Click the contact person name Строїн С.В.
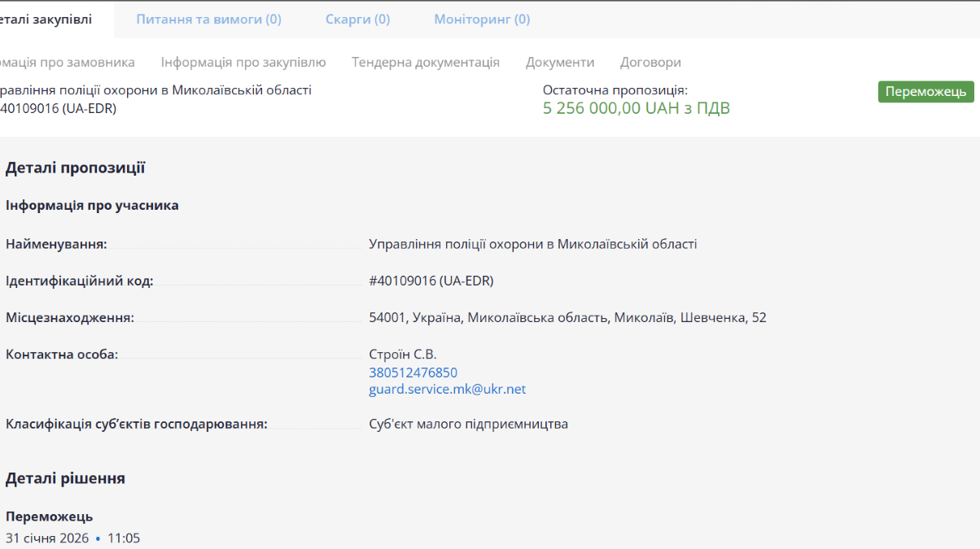The image size is (980, 549). click(402, 354)
